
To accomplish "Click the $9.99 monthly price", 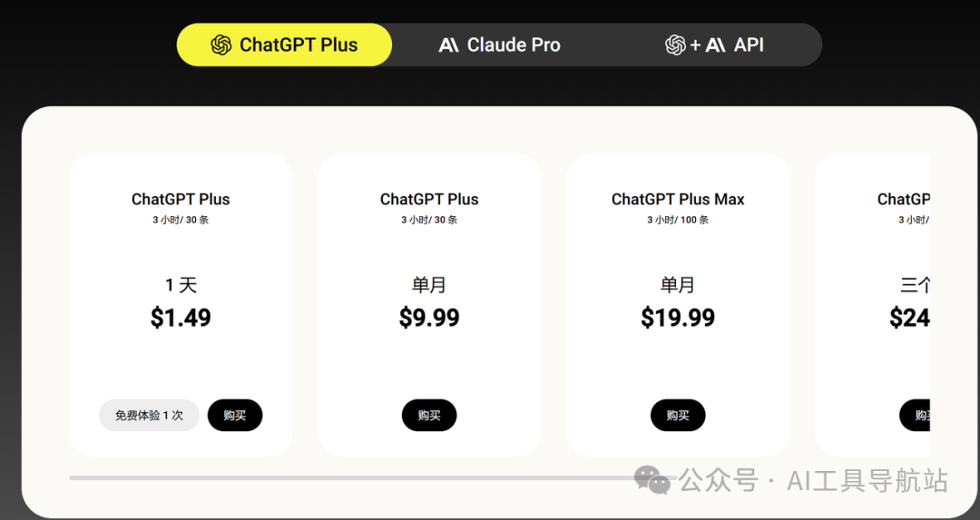I will point(429,318).
